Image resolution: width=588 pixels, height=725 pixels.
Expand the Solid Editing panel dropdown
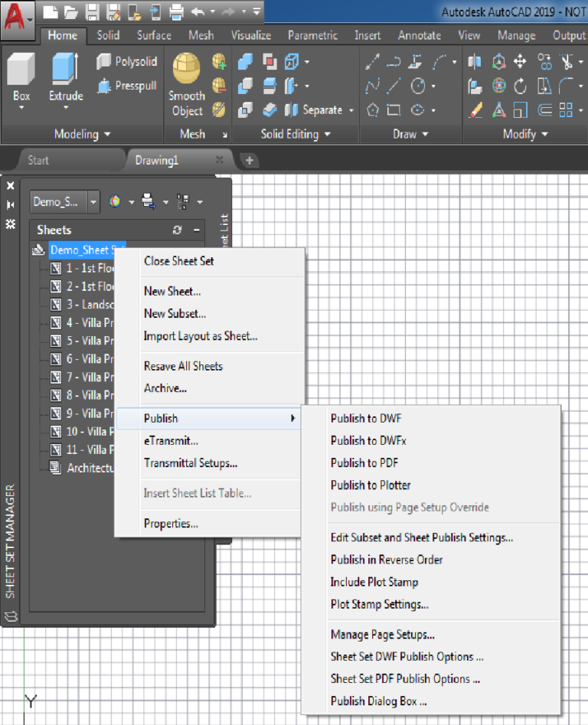coord(296,134)
